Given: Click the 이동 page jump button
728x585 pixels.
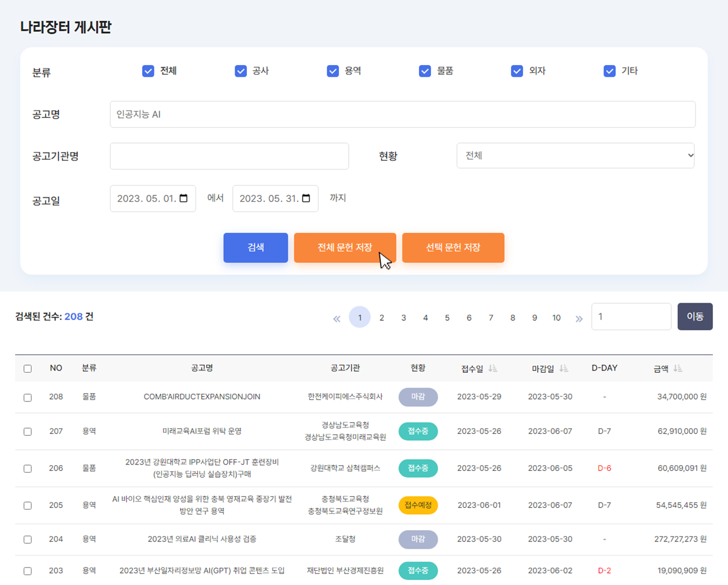Looking at the screenshot, I should (695, 317).
